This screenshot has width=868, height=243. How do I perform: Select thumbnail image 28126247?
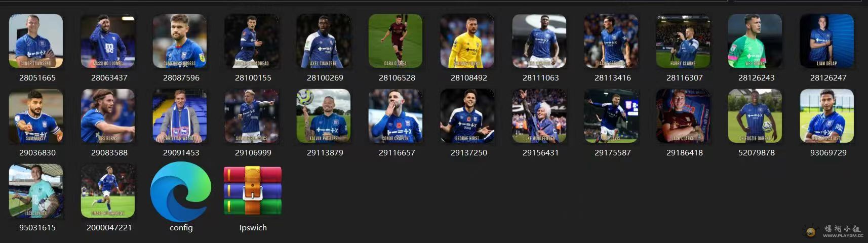pyautogui.click(x=827, y=41)
